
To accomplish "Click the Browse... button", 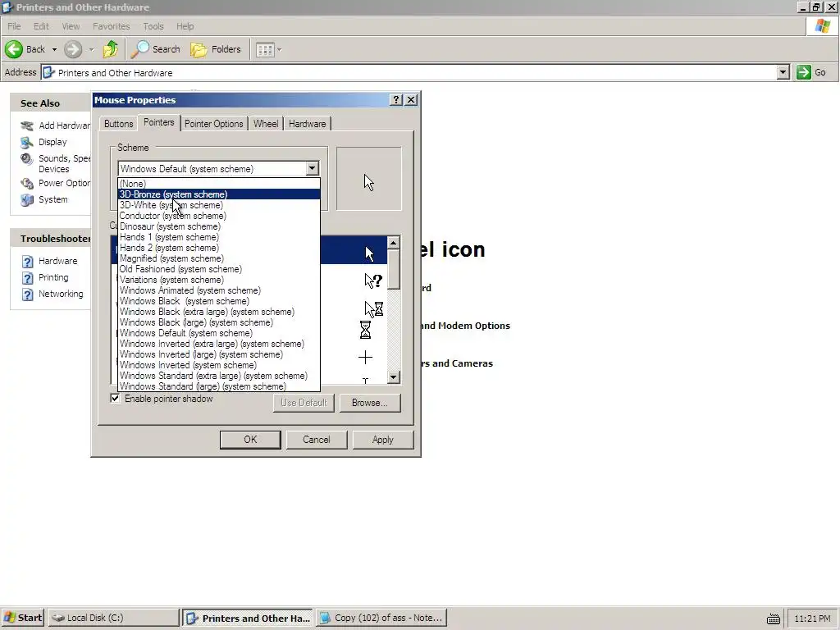I will coord(370,403).
